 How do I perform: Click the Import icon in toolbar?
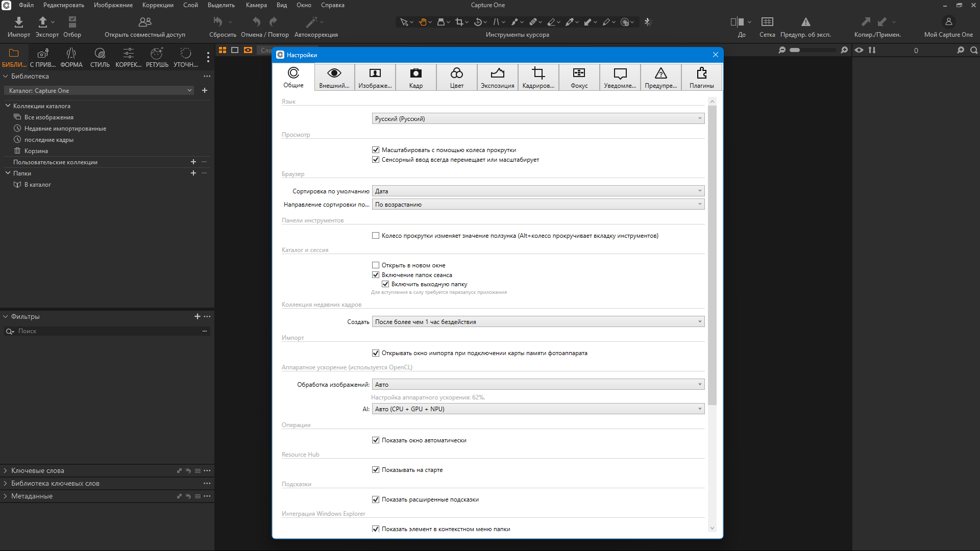pos(18,22)
